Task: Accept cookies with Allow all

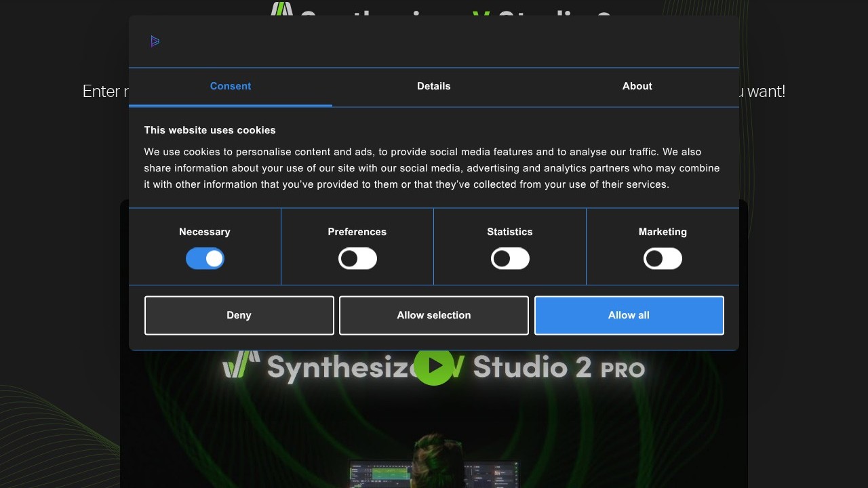Action: tap(629, 315)
